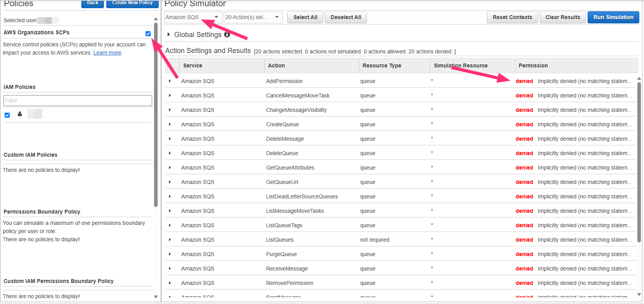Click the 'not required' resource type cell
The image size is (644, 304).
point(375,240)
